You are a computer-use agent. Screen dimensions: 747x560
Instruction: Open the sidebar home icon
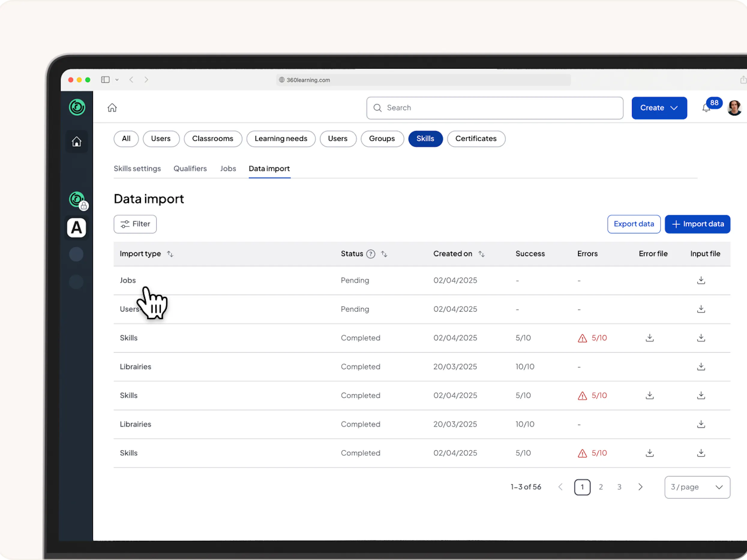tap(77, 142)
